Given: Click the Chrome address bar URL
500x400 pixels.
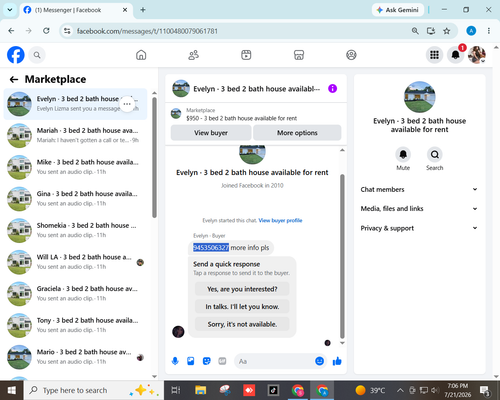Looking at the screenshot, I should tap(147, 31).
